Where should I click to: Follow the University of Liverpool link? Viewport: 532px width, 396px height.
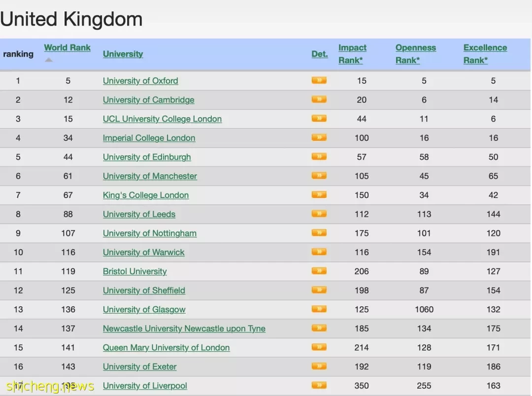(x=145, y=386)
